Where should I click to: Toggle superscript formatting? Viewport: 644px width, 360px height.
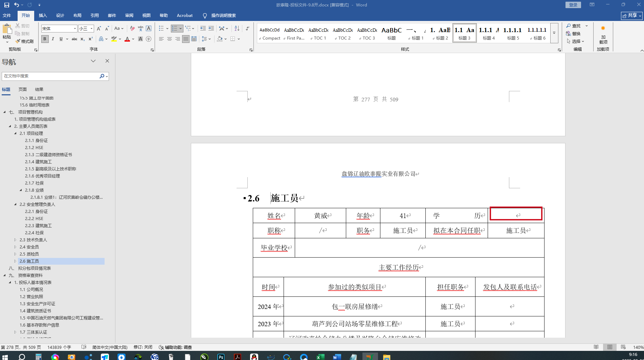click(x=91, y=39)
